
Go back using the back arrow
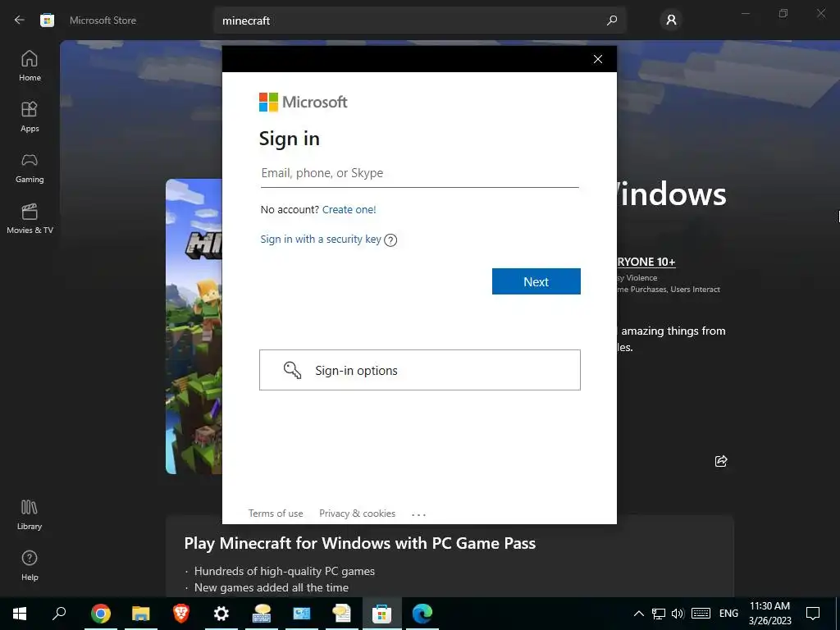pos(20,21)
